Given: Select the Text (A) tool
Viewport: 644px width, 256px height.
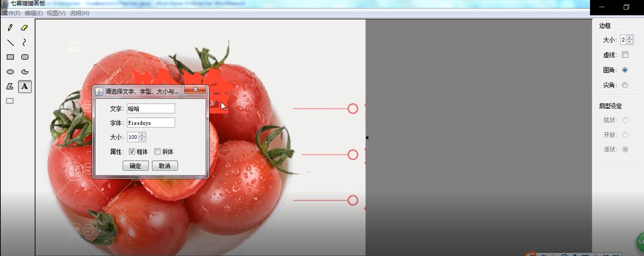Looking at the screenshot, I should [x=25, y=86].
